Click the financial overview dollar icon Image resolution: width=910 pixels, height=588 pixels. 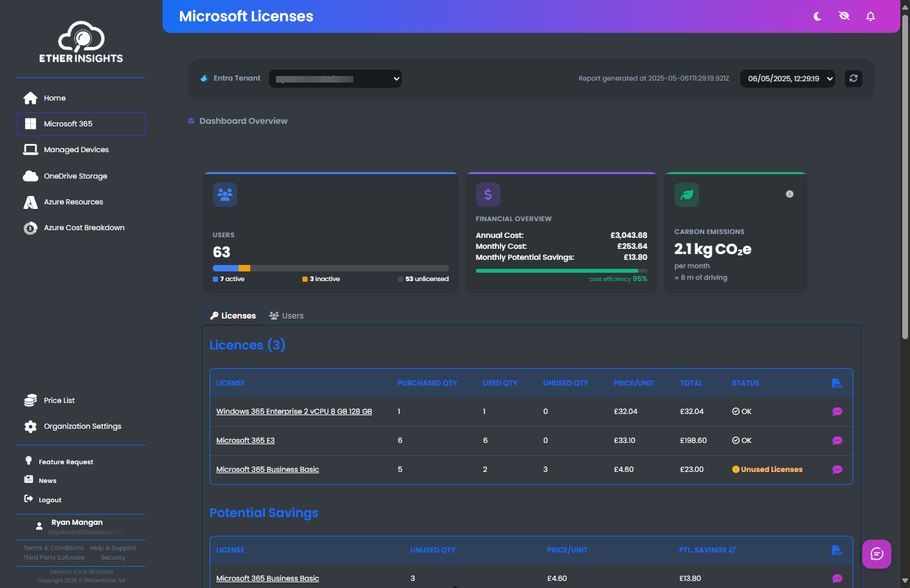click(488, 194)
